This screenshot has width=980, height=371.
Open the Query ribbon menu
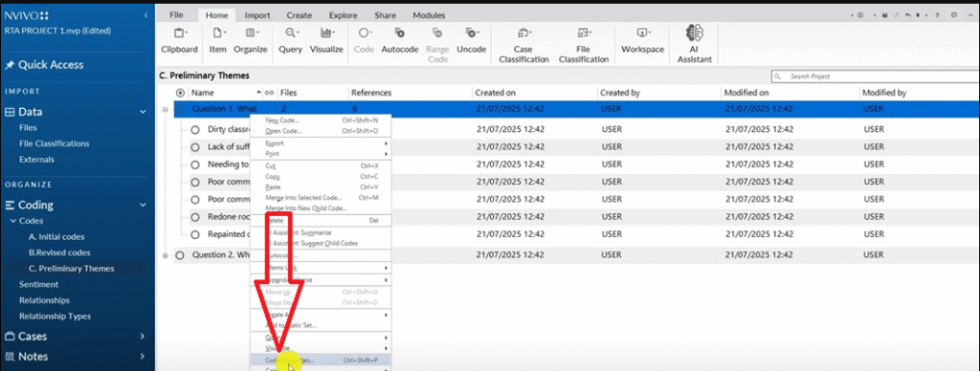(x=291, y=40)
